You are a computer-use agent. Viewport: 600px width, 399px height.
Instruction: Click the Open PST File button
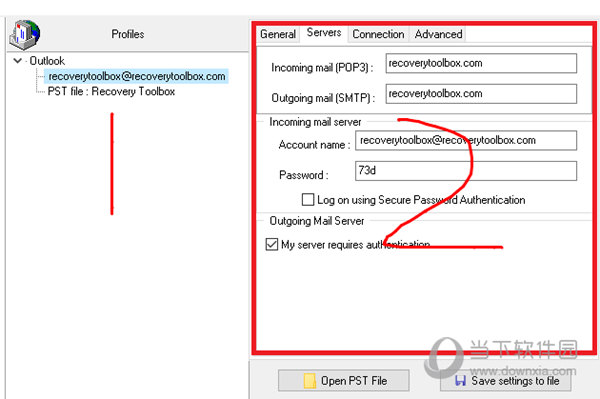point(344,381)
